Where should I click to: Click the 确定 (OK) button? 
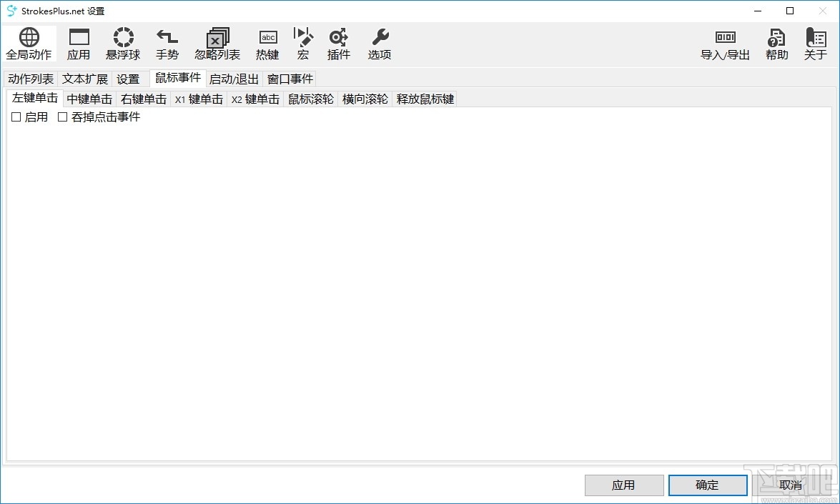707,485
